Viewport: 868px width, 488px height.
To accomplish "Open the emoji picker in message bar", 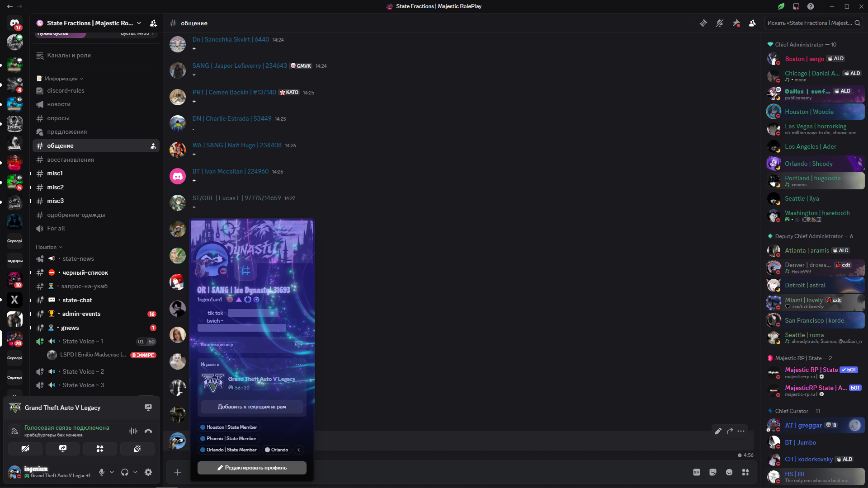I will pyautogui.click(x=729, y=472).
